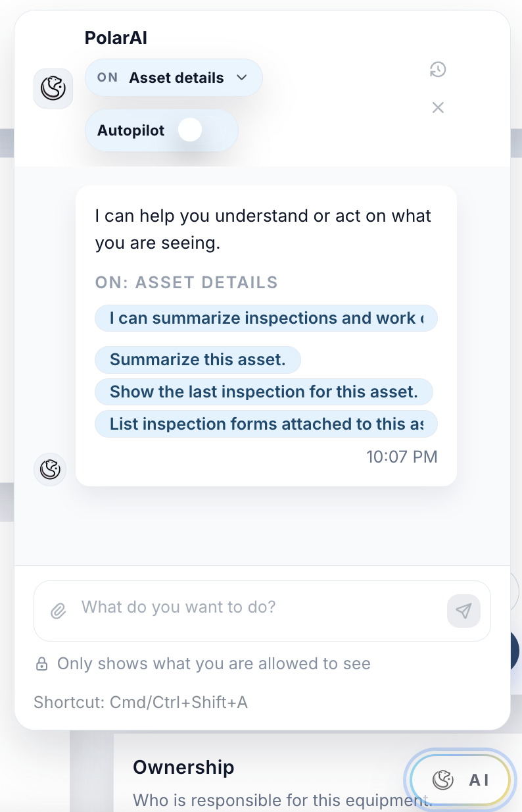Click "Only shows what you are allowed to see"
522x812 pixels.
pos(213,663)
